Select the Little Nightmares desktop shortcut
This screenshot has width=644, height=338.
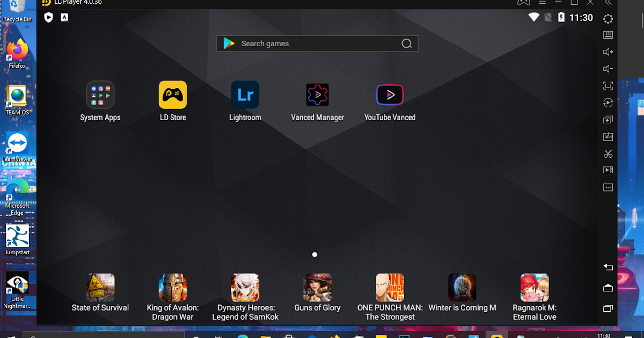(18, 290)
